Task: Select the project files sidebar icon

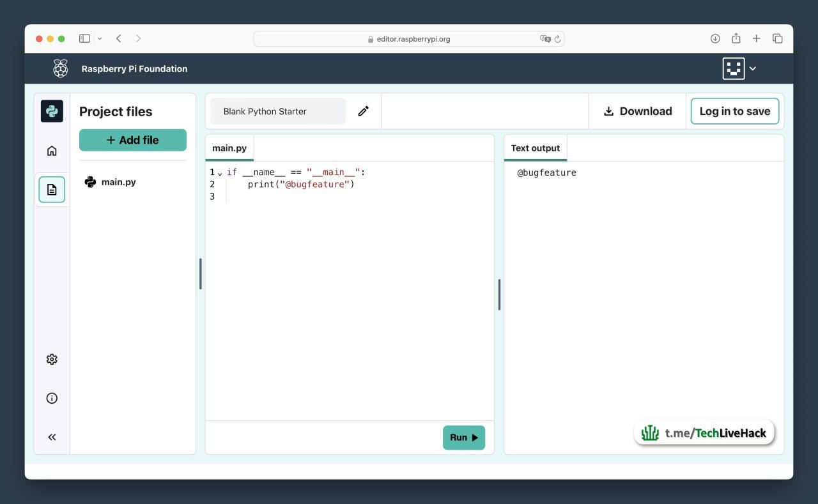Action: (52, 190)
